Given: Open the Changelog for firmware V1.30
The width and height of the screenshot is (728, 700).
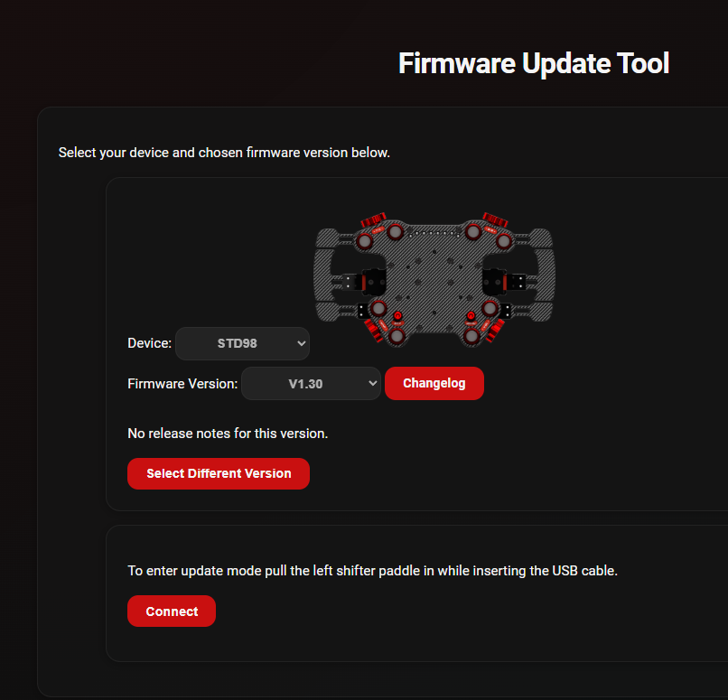Looking at the screenshot, I should click(434, 383).
